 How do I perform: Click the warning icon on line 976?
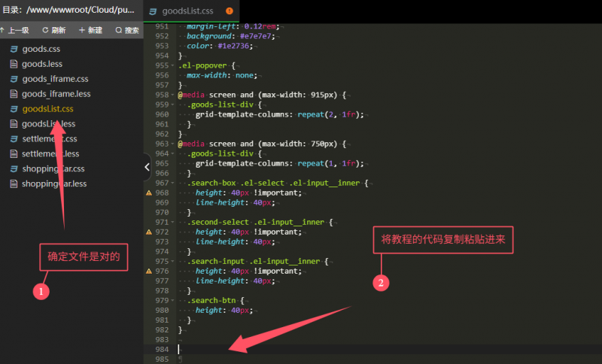[149, 271]
